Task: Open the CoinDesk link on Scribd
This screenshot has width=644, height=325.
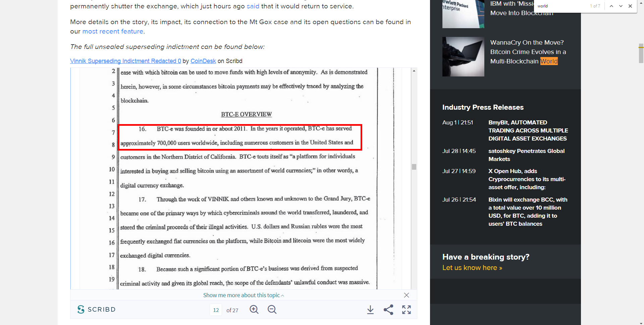Action: point(203,61)
